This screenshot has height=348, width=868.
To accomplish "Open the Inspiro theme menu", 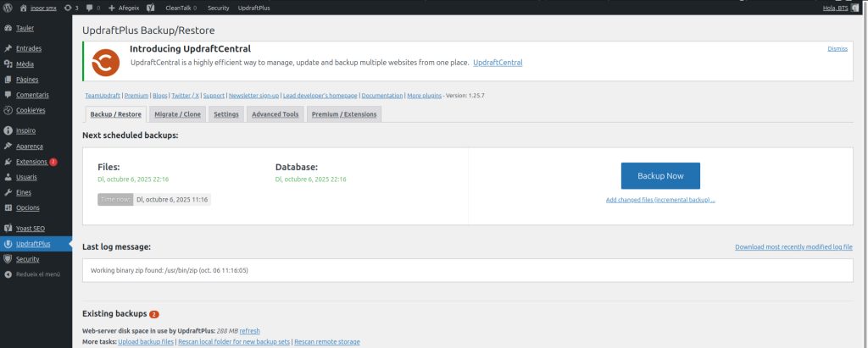I will pos(25,130).
